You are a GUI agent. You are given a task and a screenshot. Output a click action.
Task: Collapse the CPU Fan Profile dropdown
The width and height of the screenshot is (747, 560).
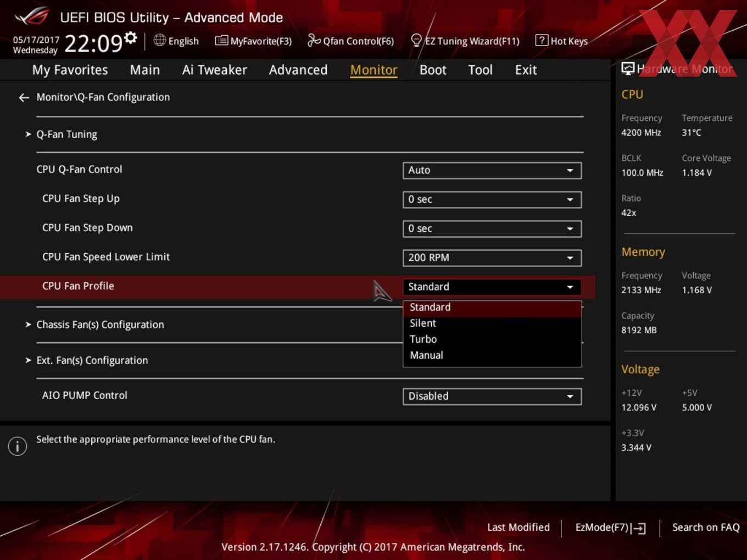click(x=492, y=287)
